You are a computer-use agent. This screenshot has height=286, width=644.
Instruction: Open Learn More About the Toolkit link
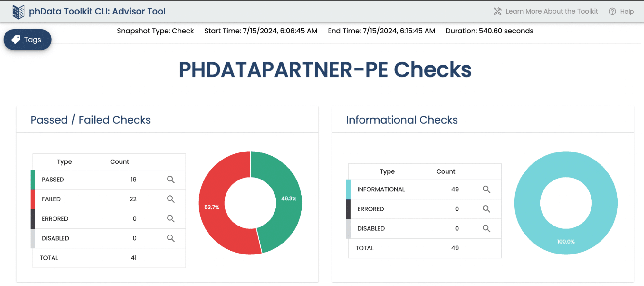(x=552, y=12)
